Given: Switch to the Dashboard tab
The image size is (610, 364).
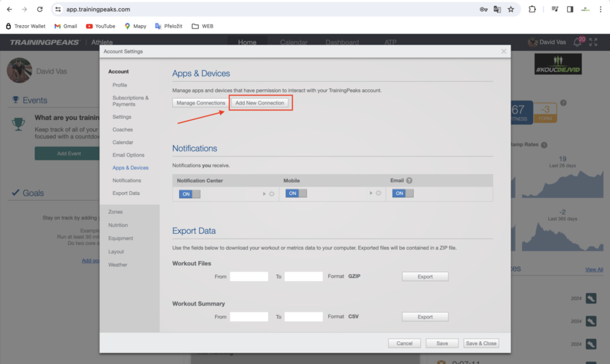Looking at the screenshot, I should click(x=342, y=42).
